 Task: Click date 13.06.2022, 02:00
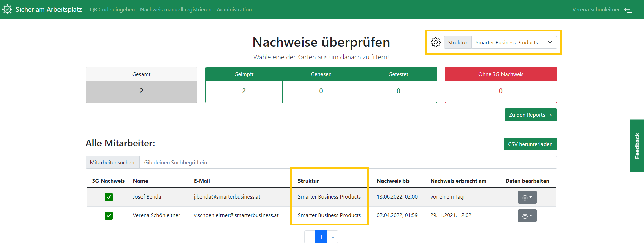coord(397,197)
